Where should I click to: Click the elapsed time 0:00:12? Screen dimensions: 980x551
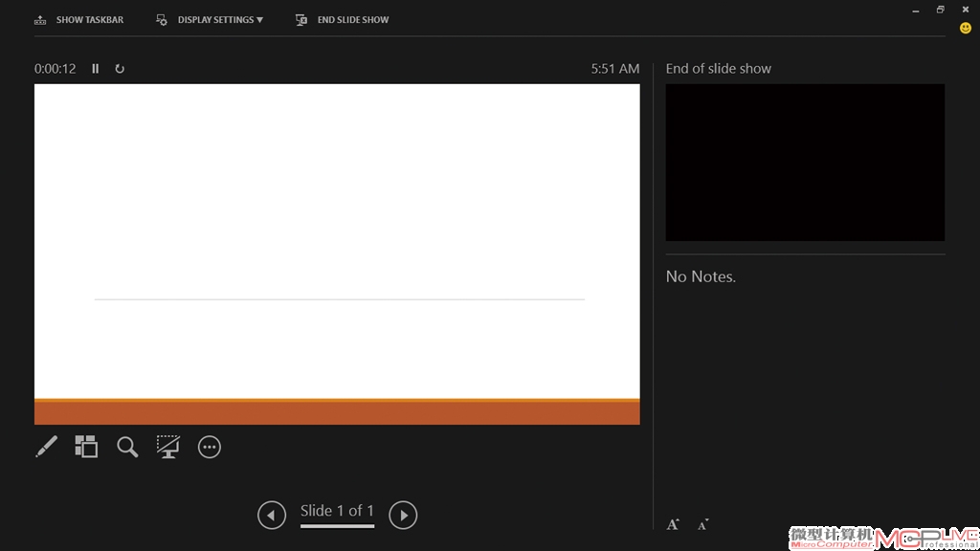(55, 69)
